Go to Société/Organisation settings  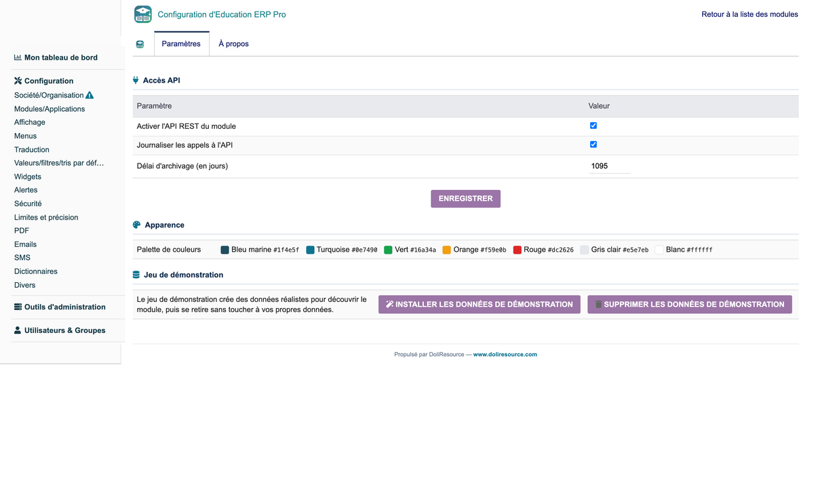coord(49,95)
